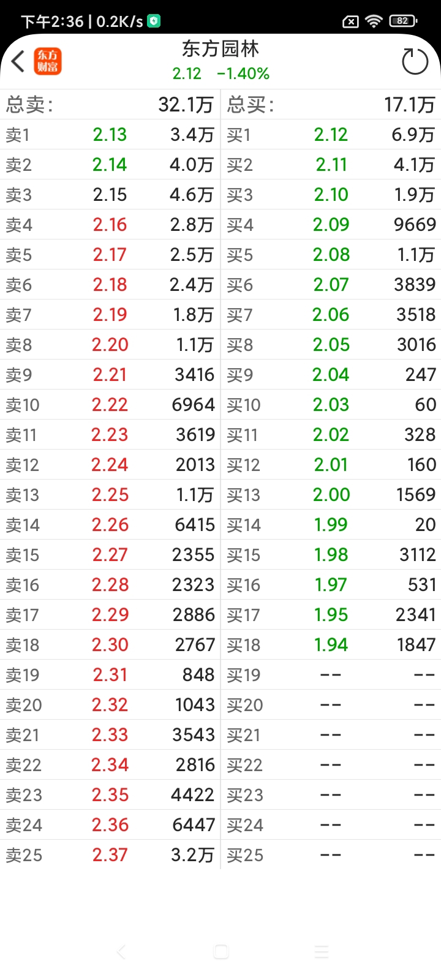This screenshot has width=441, height=980.
Task: Tap the 卖6 volume 2.4万
Action: 192,285
